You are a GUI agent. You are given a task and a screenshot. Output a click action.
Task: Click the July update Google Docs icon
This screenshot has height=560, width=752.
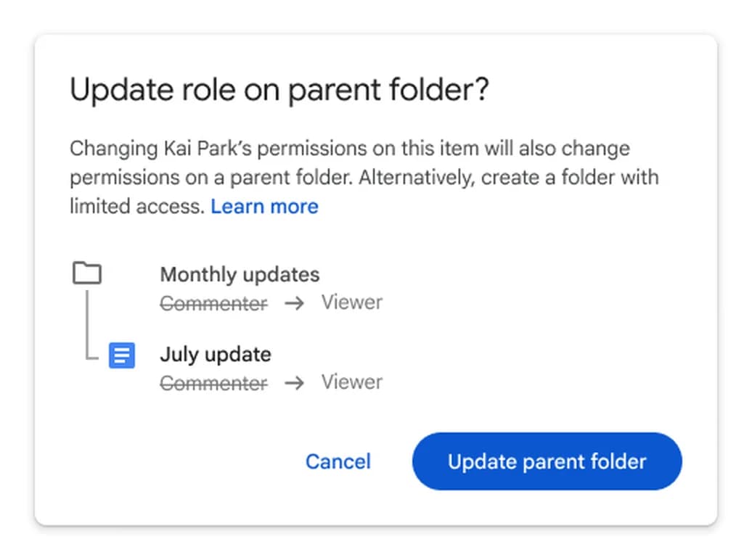coord(122,355)
